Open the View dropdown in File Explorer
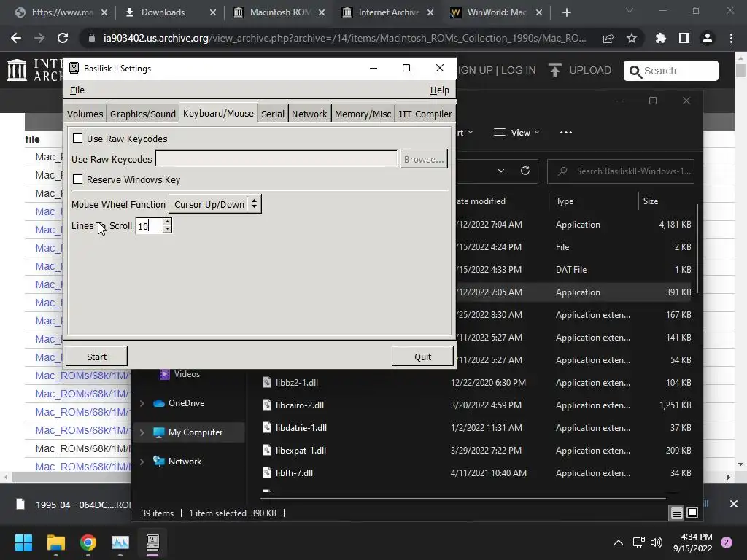Viewport: 747px width, 560px height. click(x=516, y=133)
